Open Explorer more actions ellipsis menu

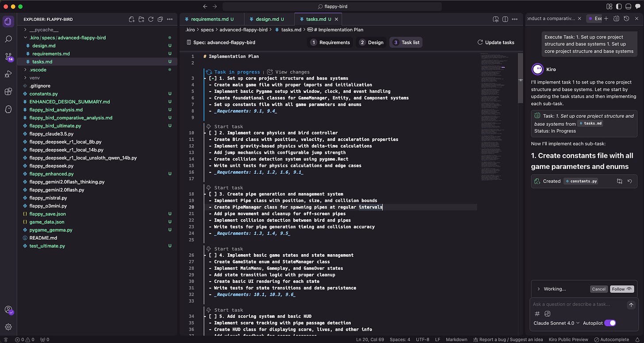click(170, 19)
